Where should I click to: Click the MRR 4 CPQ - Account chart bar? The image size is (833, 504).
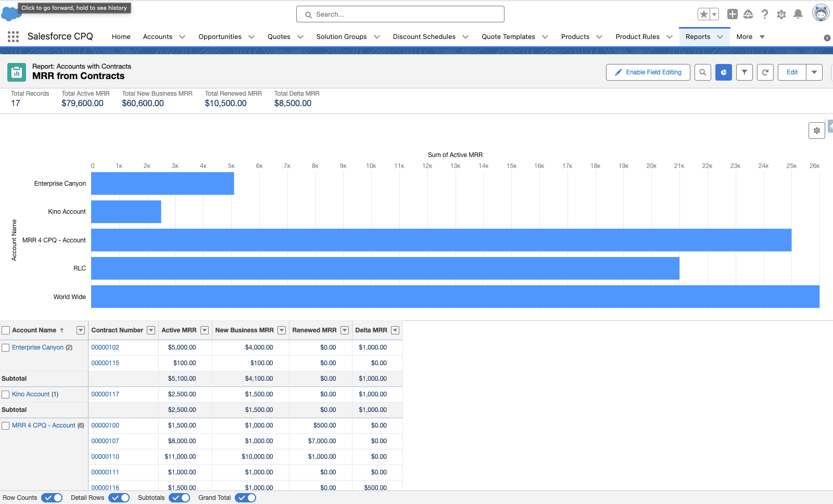click(441, 240)
